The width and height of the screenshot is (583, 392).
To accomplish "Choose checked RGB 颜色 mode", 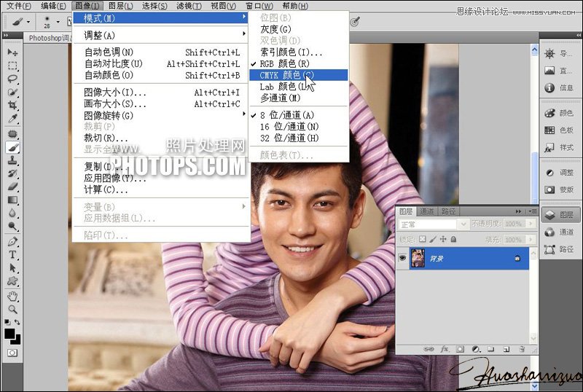I will point(299,63).
